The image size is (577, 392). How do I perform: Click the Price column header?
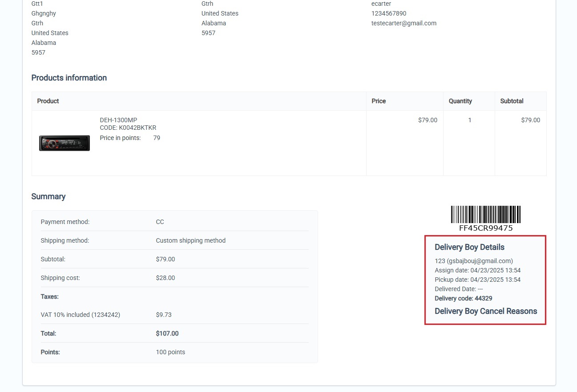(x=378, y=101)
